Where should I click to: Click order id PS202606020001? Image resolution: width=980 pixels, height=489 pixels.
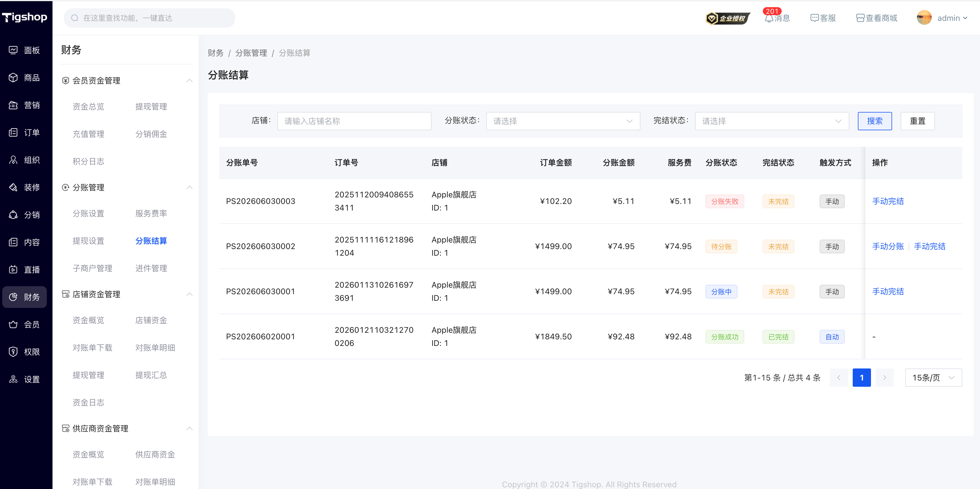coord(261,337)
